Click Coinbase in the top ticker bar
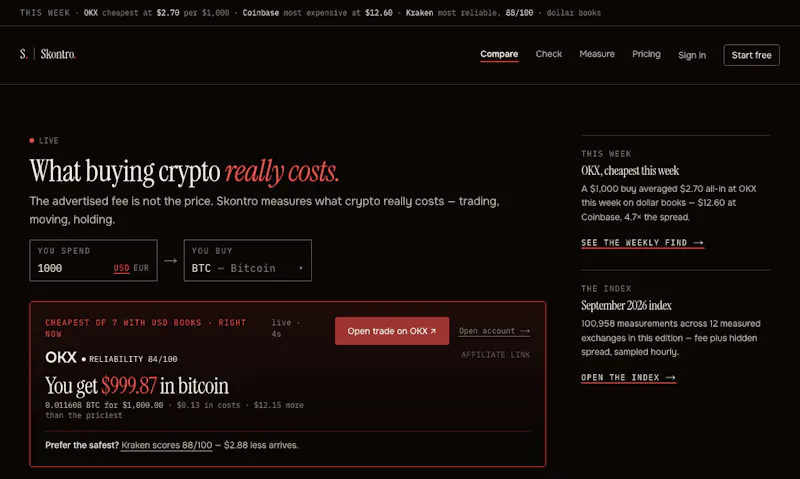Screen dimensions: 800x479 pyautogui.click(x=261, y=13)
